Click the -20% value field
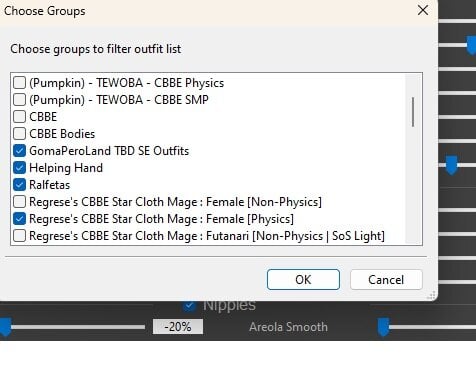Viewport: 476px width, 387px height. tap(178, 327)
